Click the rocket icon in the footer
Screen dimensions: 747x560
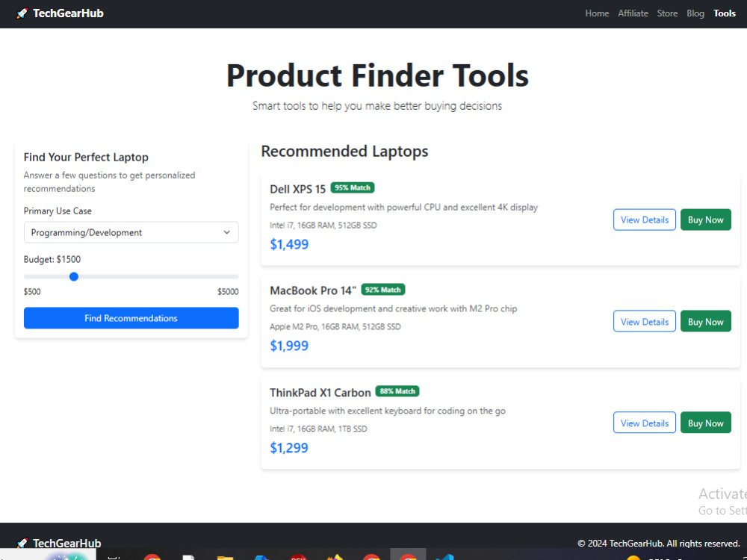[22, 543]
